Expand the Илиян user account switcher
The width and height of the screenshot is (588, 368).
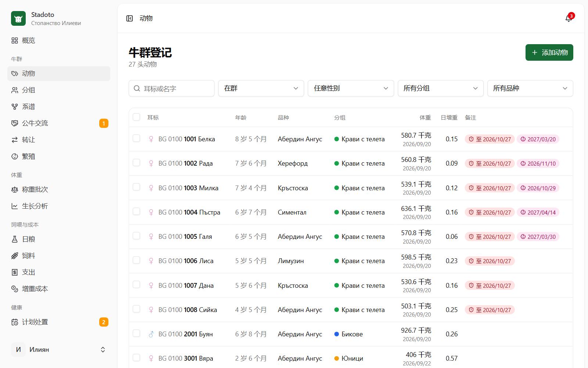pos(59,350)
